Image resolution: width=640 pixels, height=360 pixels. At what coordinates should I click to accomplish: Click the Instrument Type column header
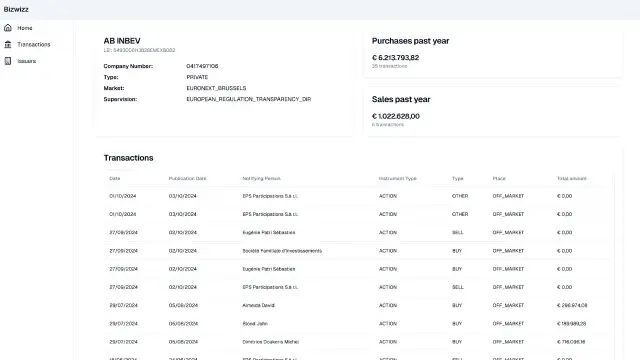(x=398, y=178)
